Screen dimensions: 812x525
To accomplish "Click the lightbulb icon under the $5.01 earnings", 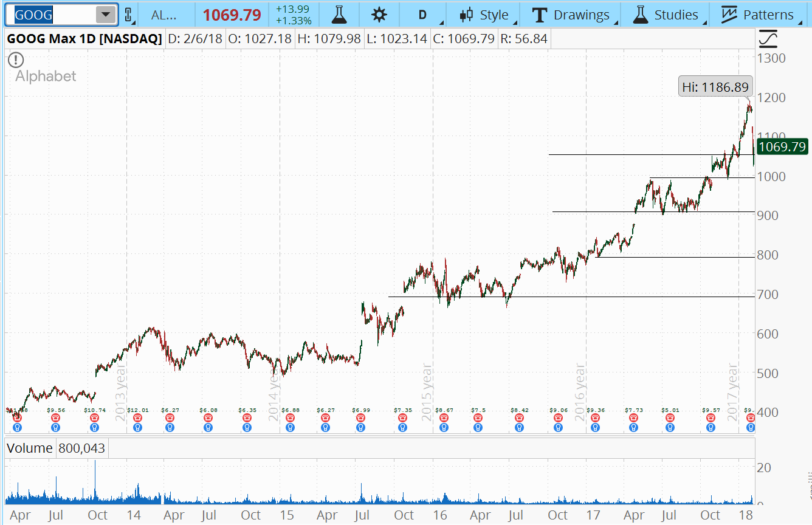I will coord(670,428).
